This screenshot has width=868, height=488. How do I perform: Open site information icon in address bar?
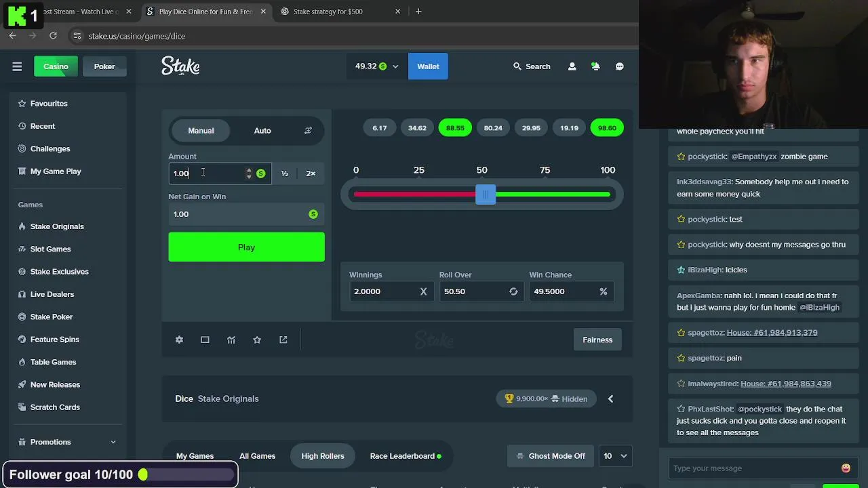pos(77,35)
